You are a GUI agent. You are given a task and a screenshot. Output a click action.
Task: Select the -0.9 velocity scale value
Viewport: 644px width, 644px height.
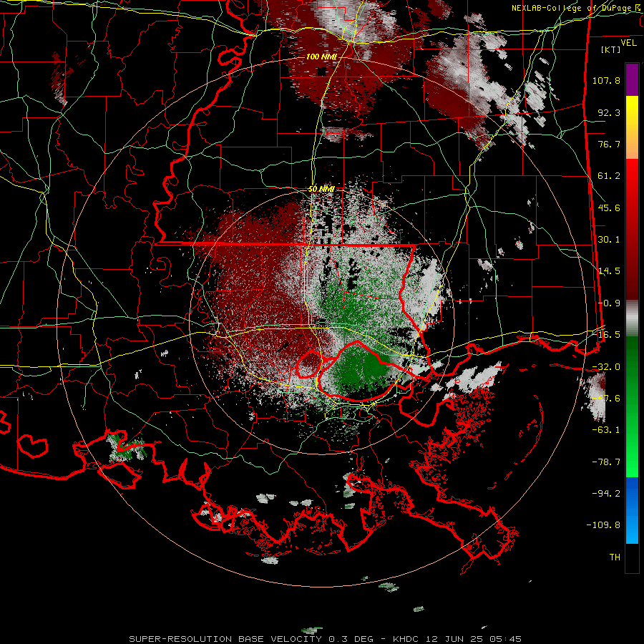609,303
